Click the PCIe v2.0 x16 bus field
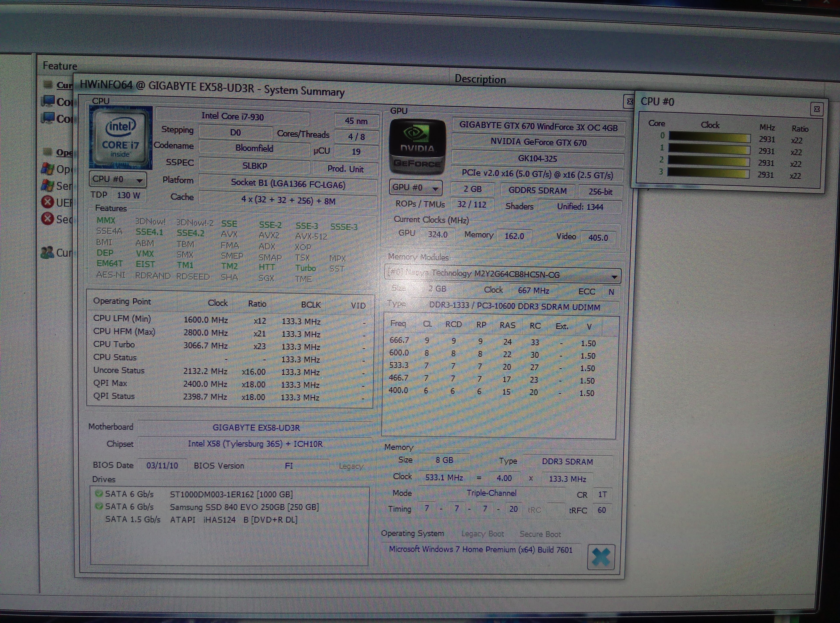 (x=537, y=175)
